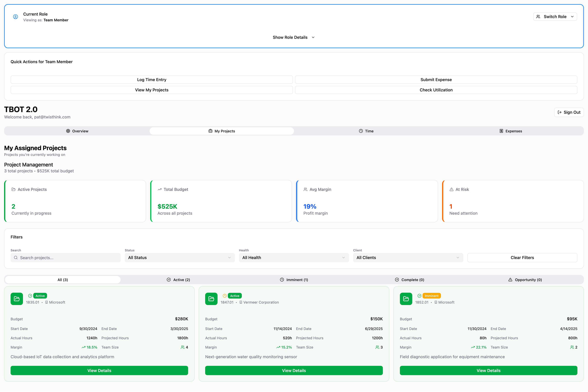The height and width of the screenshot is (392, 588).
Task: Click the check health icon on project 1835.01
Action: point(30,296)
